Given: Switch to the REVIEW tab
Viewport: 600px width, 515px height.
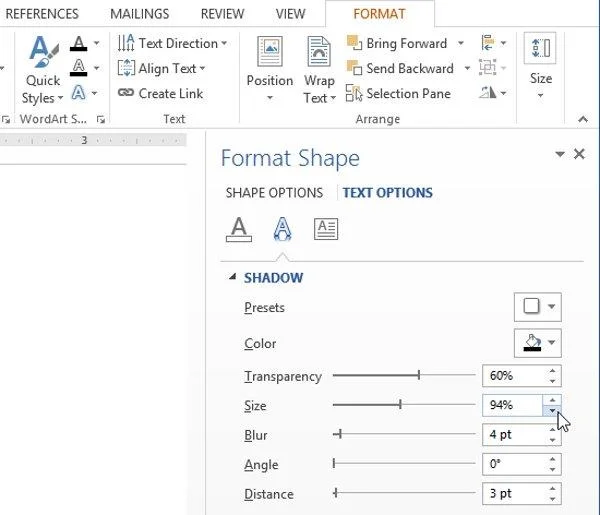Looking at the screenshot, I should click(222, 14).
